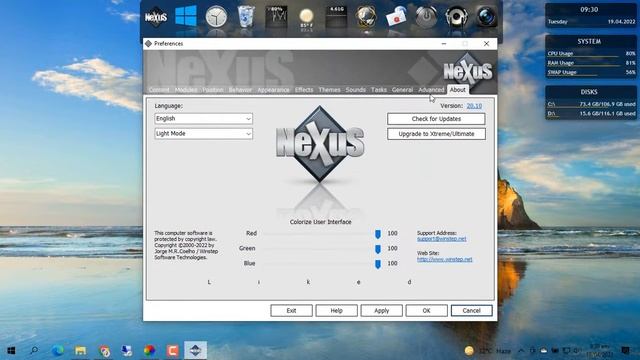Screen dimensions: 640x360
Task: Open the colorful round taskbar app
Action: 149,350
